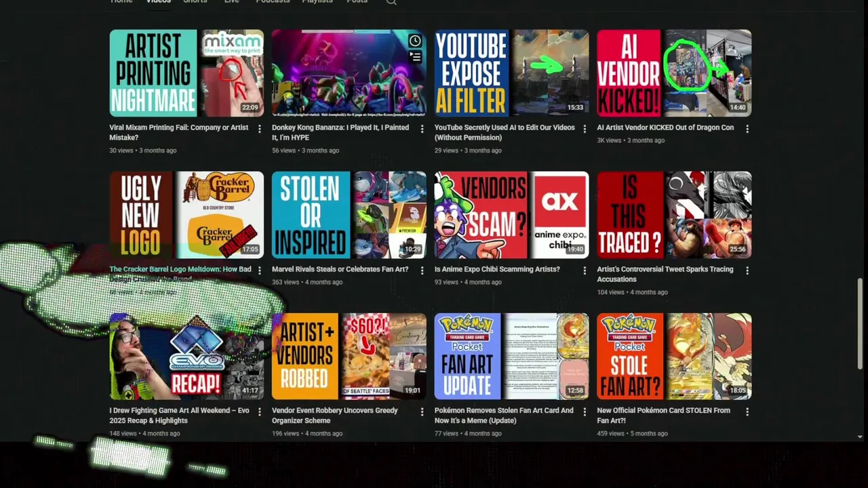868x488 pixels.
Task: Open options menu for Vendor Event Robbery video
Action: 422,412
